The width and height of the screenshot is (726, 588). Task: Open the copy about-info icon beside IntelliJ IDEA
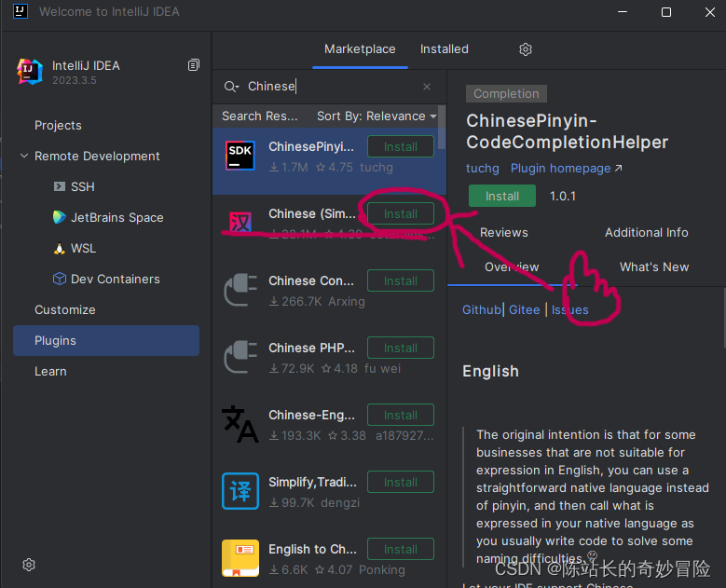click(194, 65)
